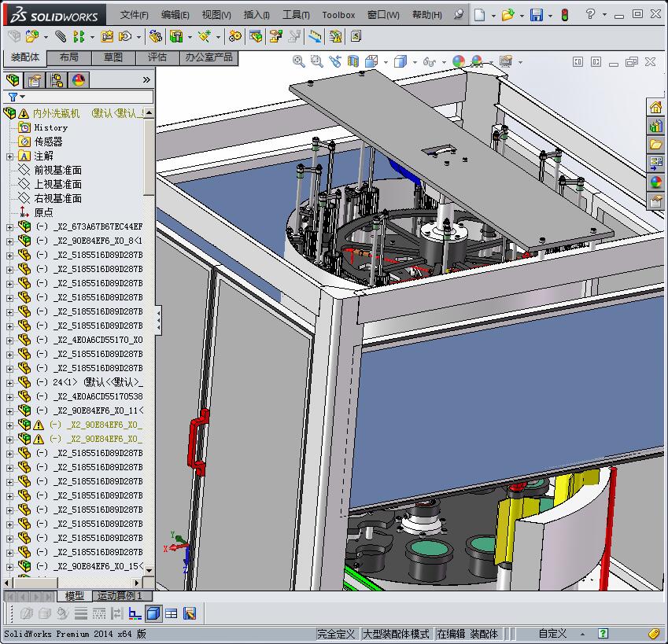Expand the 24<1> component node
668x644 pixels.
tap(9, 383)
